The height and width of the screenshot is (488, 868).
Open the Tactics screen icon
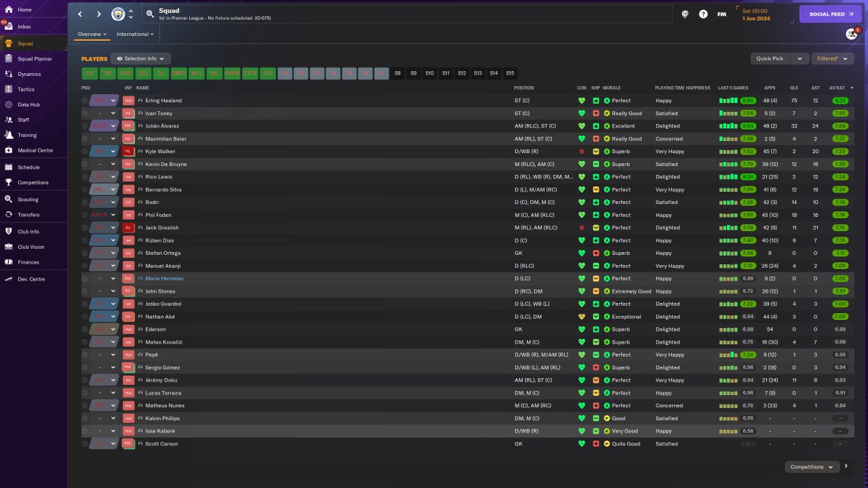pos(8,89)
